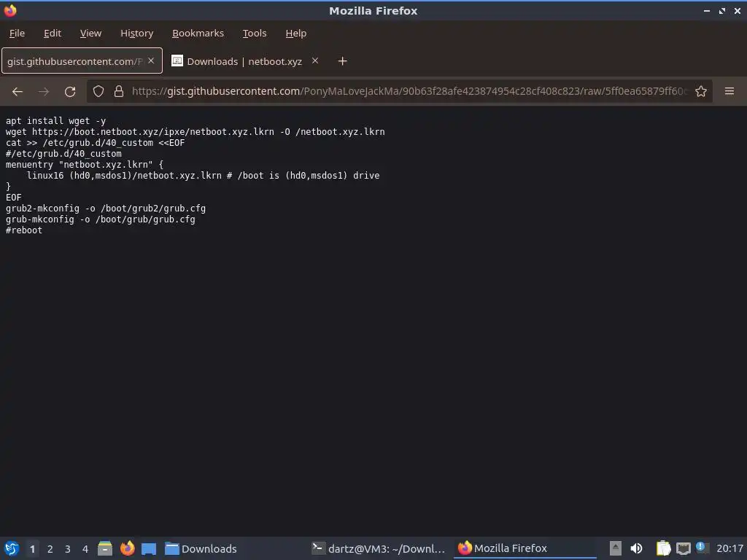Open the clipboard manager tray icon
Viewport: 747px width, 560px height.
pyautogui.click(x=663, y=548)
